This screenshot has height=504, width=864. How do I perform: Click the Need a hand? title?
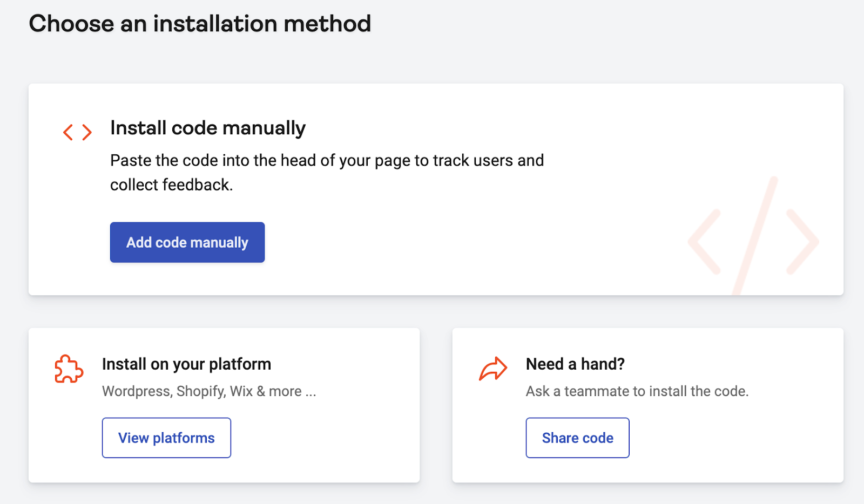[575, 364]
